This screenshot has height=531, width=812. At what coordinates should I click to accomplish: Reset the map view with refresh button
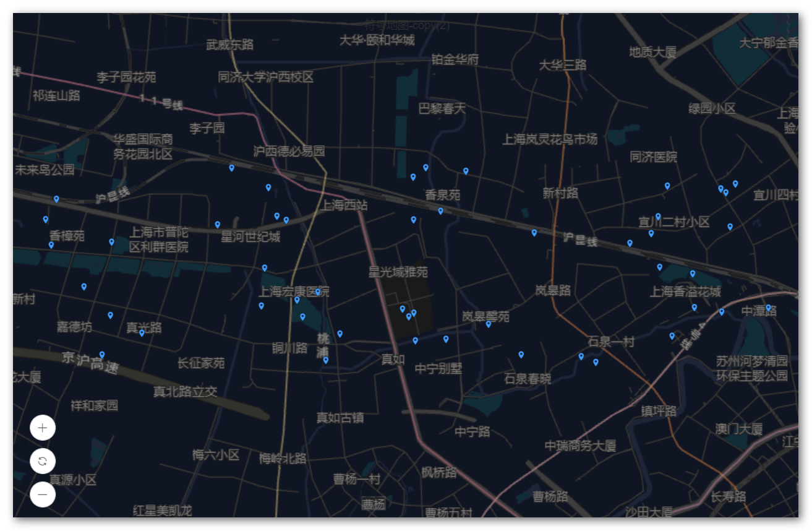[x=43, y=461]
